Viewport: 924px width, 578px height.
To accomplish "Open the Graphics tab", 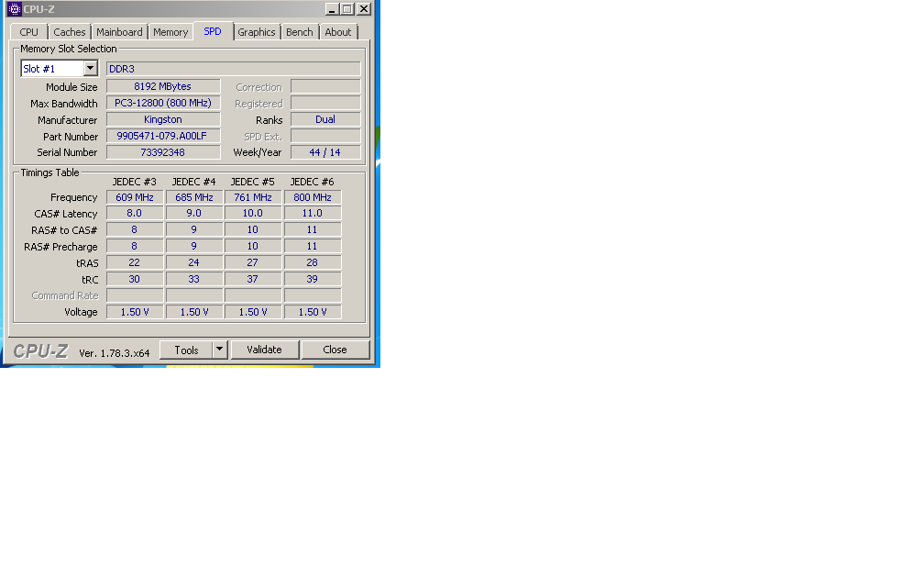I will click(257, 32).
